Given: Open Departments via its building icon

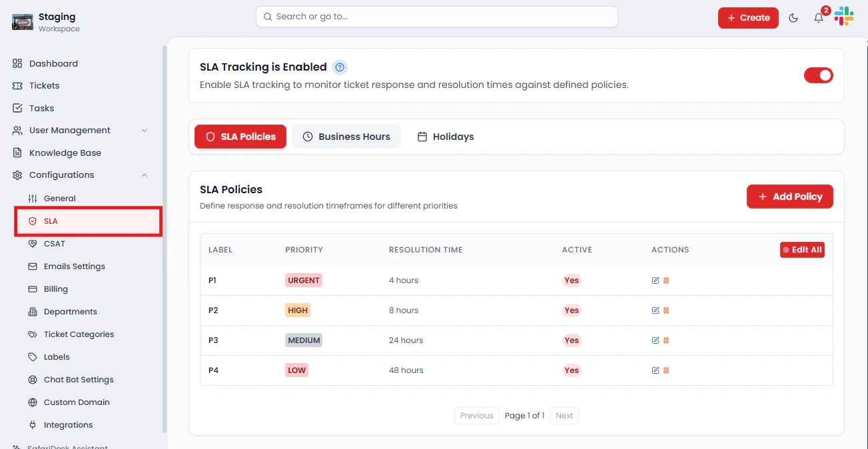Looking at the screenshot, I should pos(32,312).
